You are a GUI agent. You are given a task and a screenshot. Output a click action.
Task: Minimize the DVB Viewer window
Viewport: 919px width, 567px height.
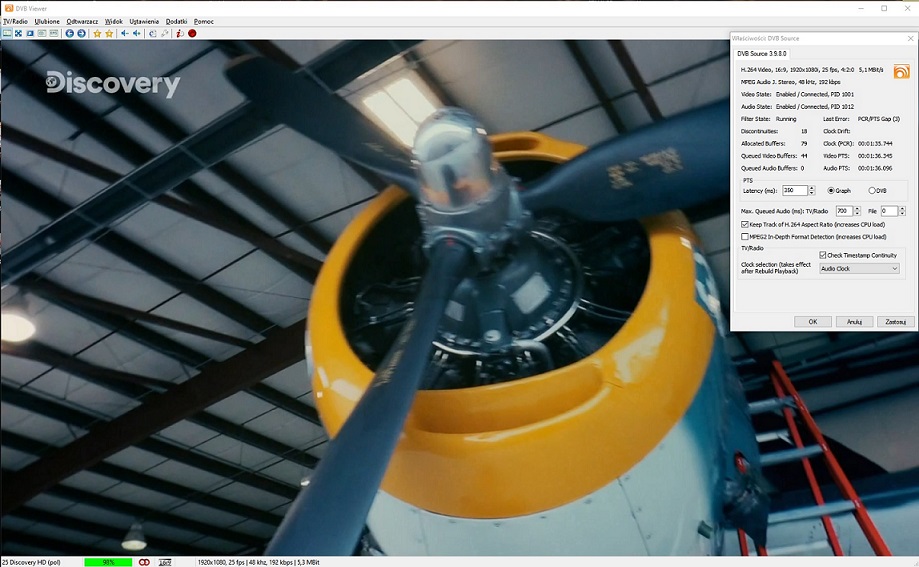pos(861,8)
